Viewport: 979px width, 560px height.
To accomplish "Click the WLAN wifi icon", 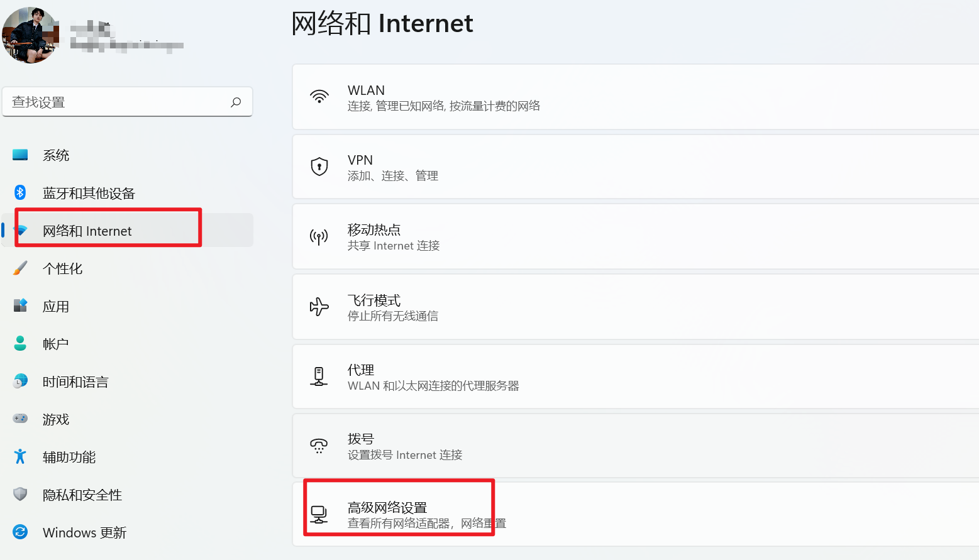I will [319, 97].
